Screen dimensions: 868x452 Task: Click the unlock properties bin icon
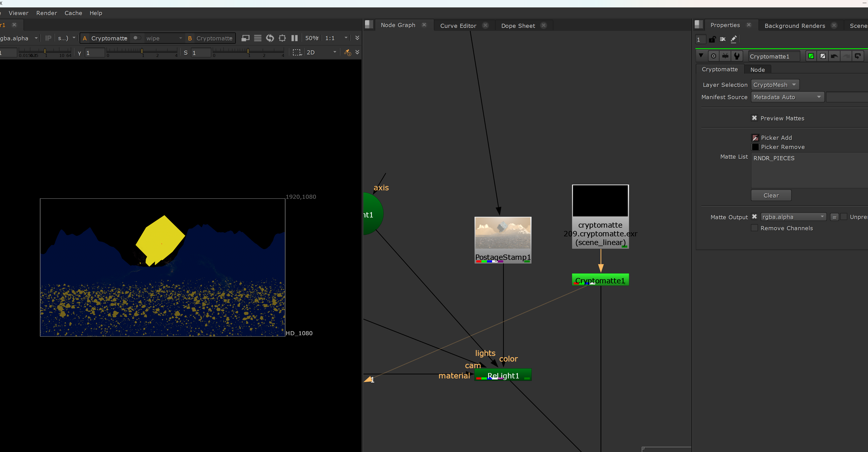tap(712, 39)
